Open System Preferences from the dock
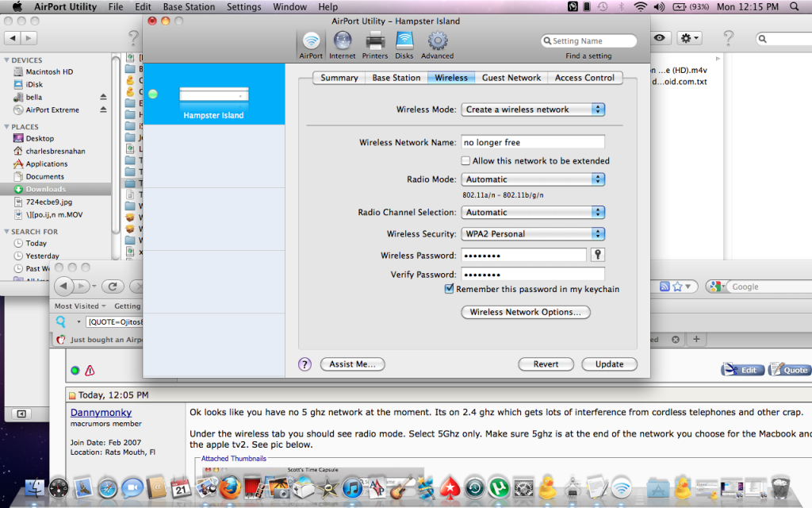 pyautogui.click(x=523, y=488)
